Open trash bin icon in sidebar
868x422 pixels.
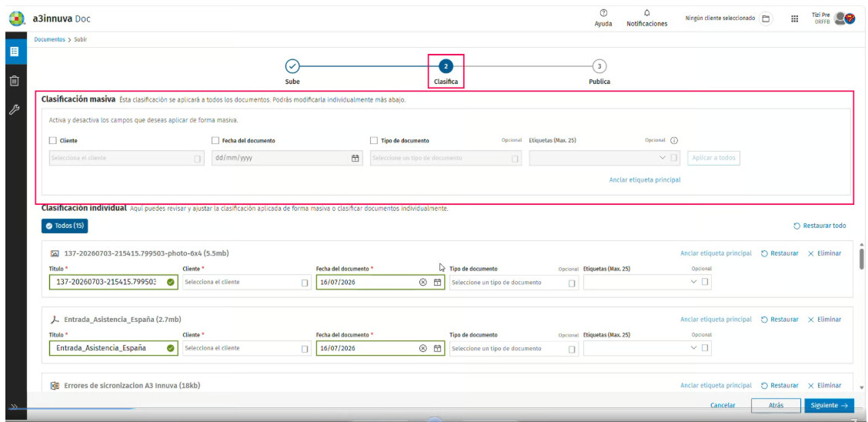coord(14,82)
